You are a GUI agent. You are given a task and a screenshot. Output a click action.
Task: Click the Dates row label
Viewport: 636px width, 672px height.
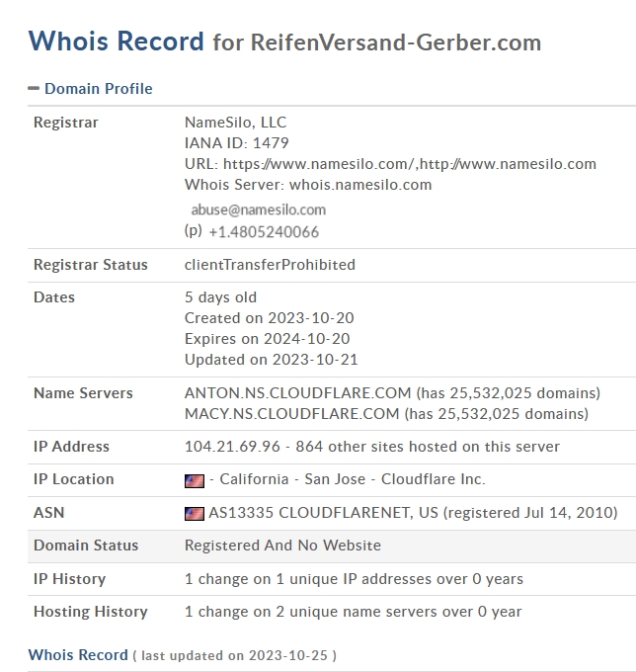[54, 297]
